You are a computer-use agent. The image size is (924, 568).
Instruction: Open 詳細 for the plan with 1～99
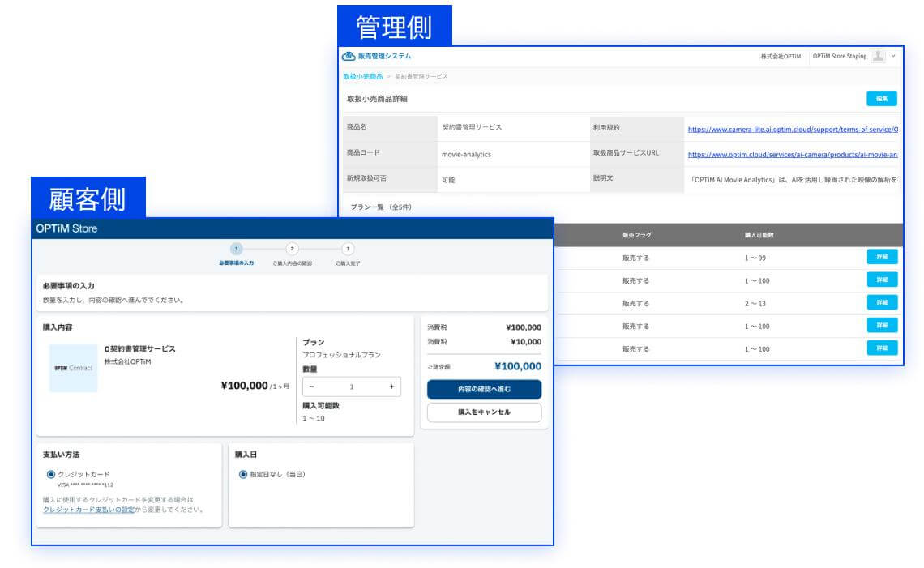coord(882,257)
